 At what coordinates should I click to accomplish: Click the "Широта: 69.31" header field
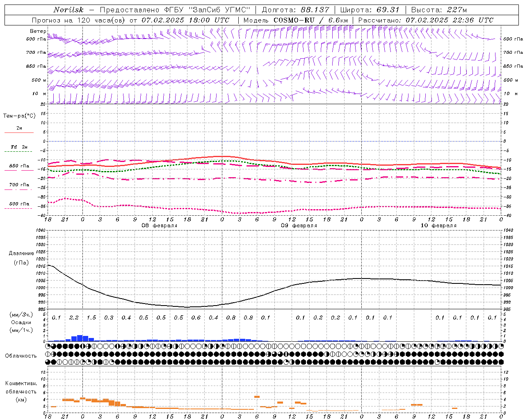(370, 10)
